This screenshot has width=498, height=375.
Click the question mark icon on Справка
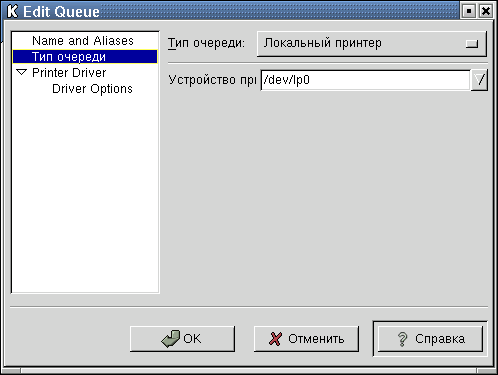click(403, 339)
